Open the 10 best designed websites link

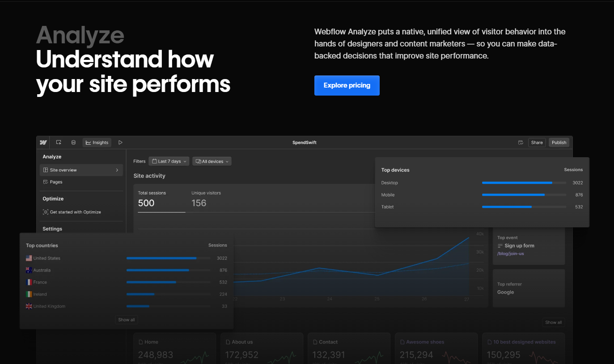click(x=524, y=342)
